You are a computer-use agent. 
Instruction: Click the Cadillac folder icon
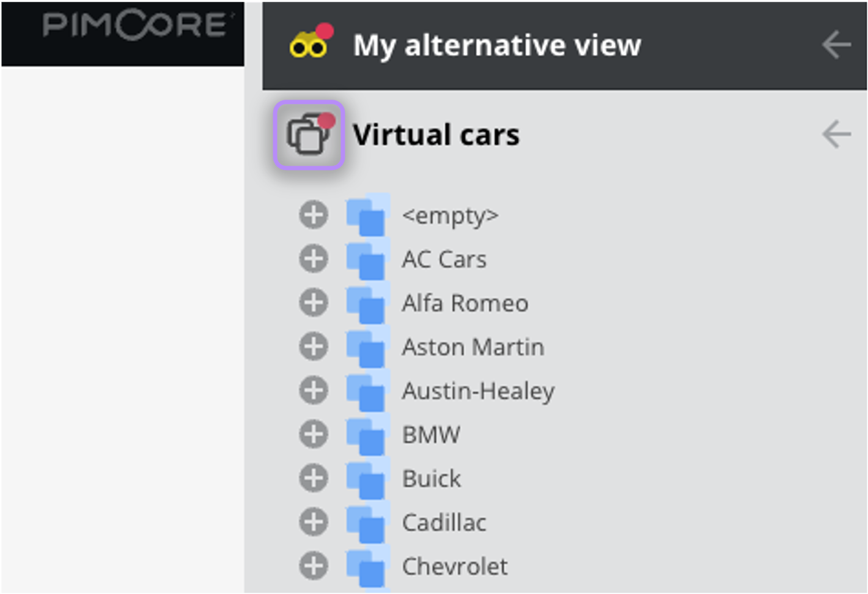(367, 522)
